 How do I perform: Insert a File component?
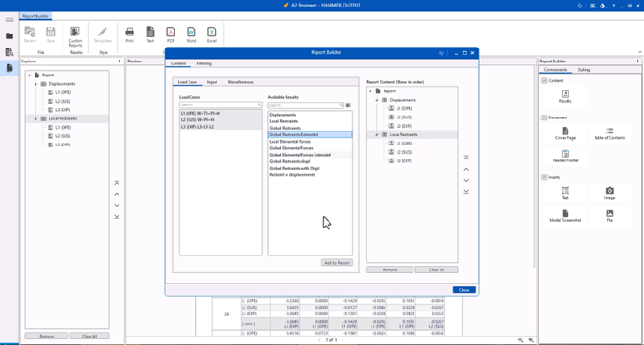tap(609, 215)
